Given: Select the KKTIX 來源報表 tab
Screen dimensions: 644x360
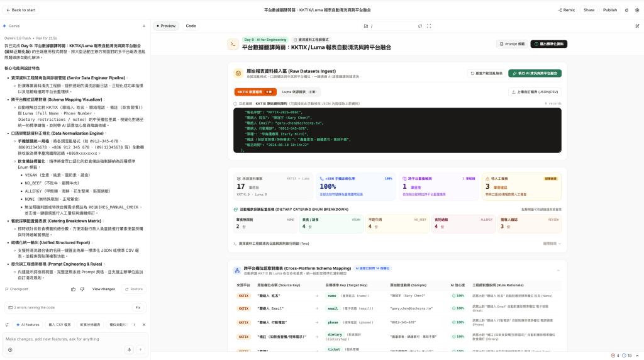Looking at the screenshot, I should point(255,92).
